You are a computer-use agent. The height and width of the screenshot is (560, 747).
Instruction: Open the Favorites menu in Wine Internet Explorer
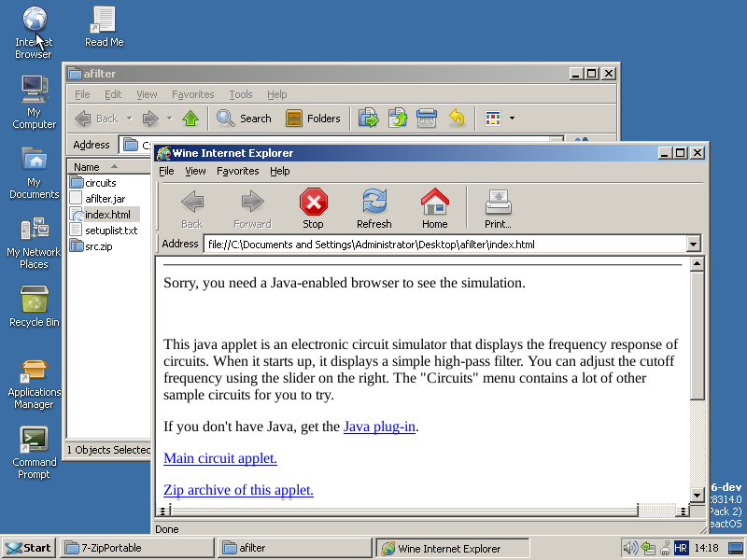point(238,171)
